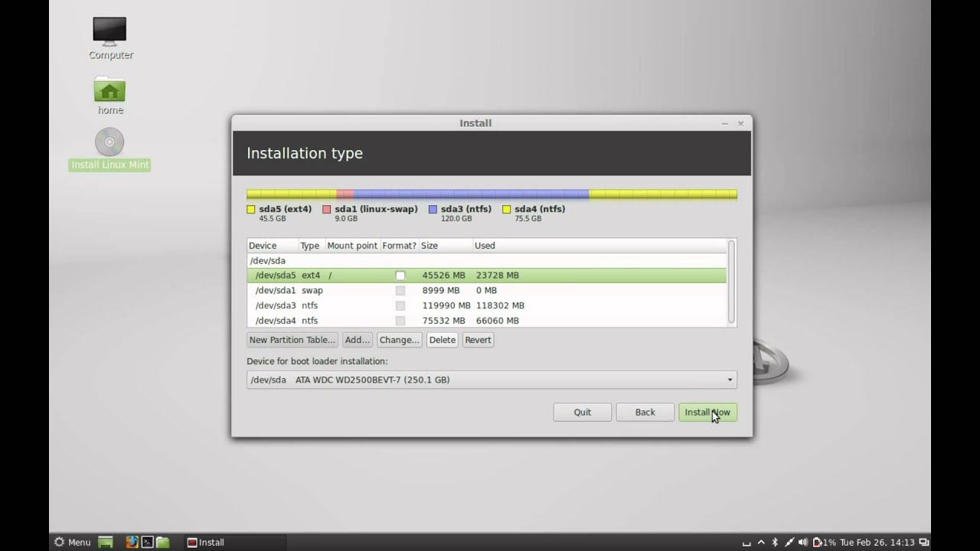The image size is (980, 551).
Task: Click the Install Now button
Action: [x=707, y=412]
